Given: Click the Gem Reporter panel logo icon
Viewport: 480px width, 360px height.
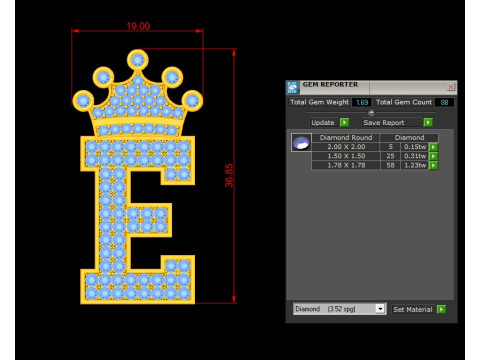Looking at the screenshot, I should [292, 87].
